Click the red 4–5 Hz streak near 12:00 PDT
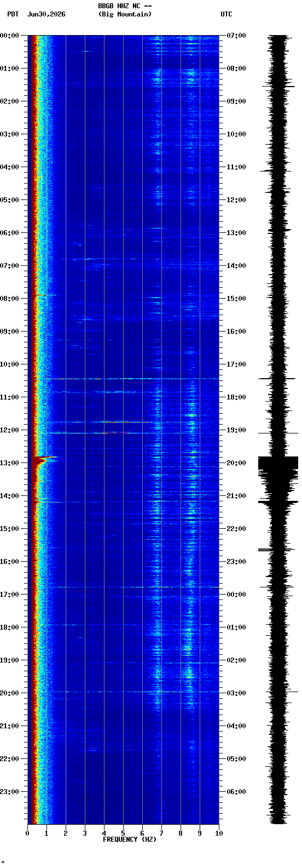The image size is (302, 868). [x=116, y=433]
